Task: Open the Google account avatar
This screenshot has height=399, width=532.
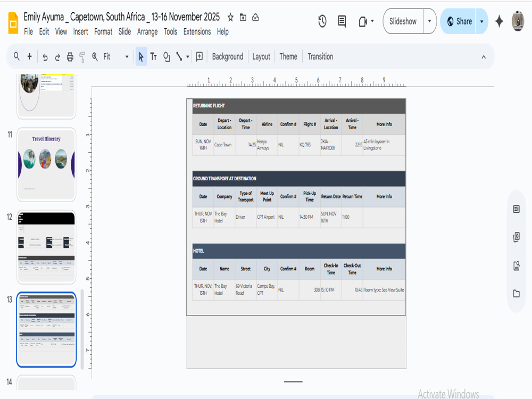Action: 518,21
